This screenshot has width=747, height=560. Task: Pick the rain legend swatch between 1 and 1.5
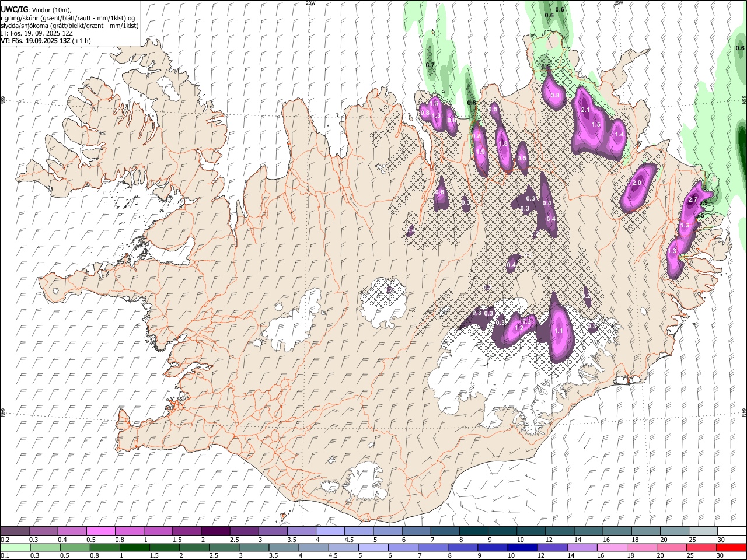pos(134,547)
